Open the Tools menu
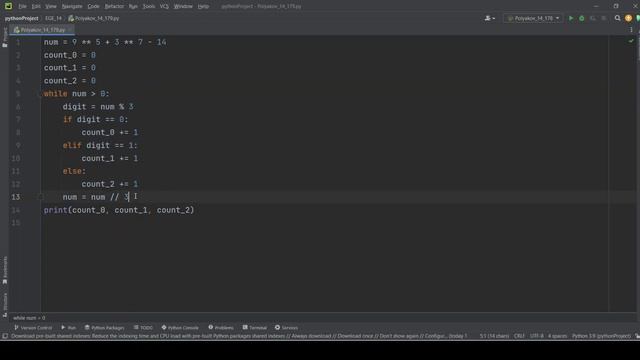 pos(149,6)
